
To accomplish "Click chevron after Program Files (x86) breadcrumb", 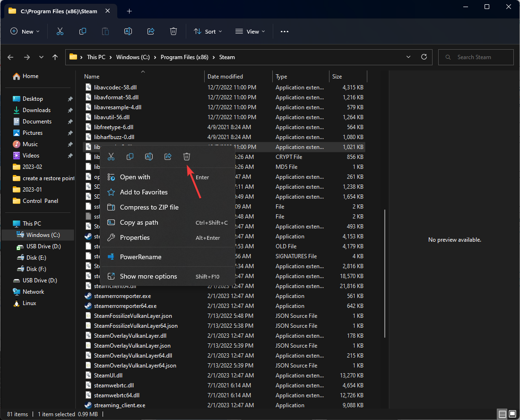I will coord(214,57).
